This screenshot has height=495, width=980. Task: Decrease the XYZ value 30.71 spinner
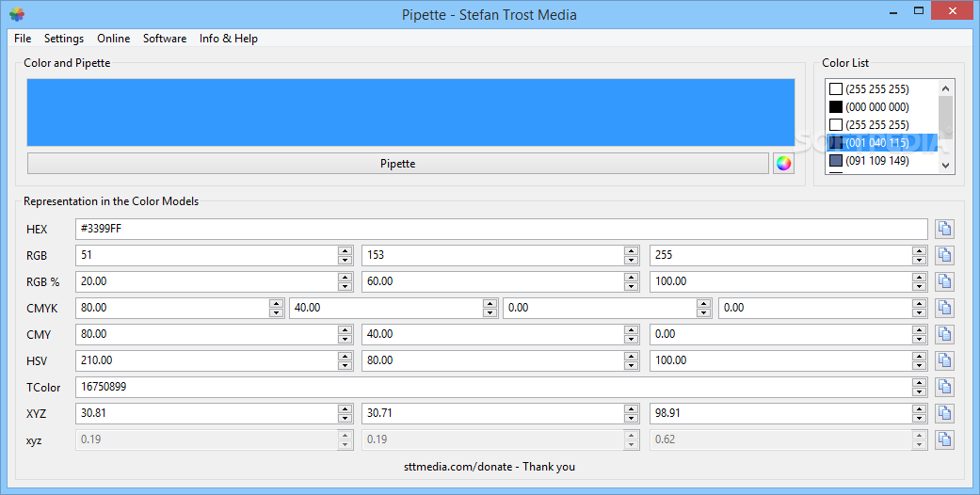click(632, 418)
